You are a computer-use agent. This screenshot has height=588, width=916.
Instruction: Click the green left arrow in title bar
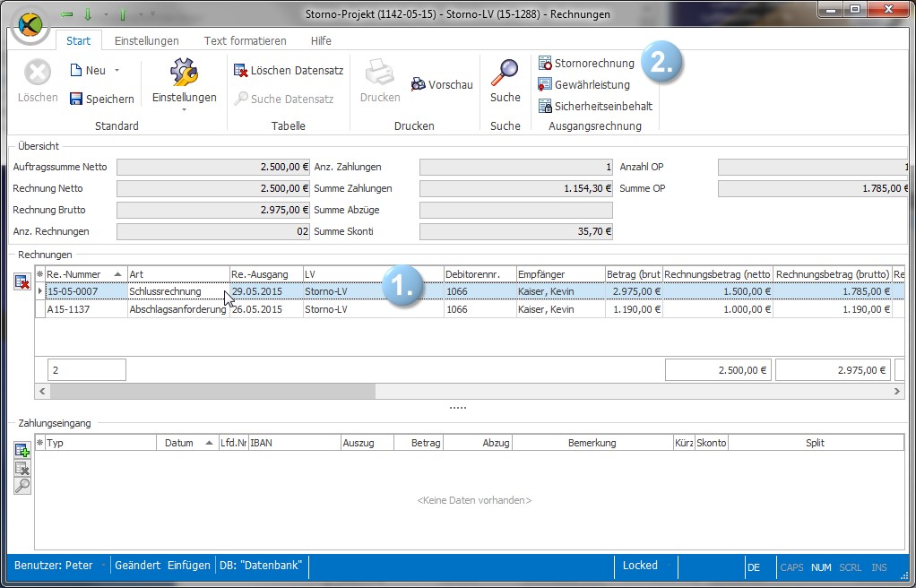[x=66, y=14]
